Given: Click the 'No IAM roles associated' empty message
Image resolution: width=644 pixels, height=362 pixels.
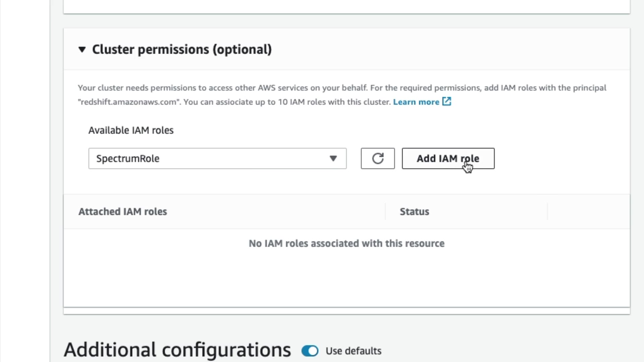Looking at the screenshot, I should pyautogui.click(x=346, y=243).
